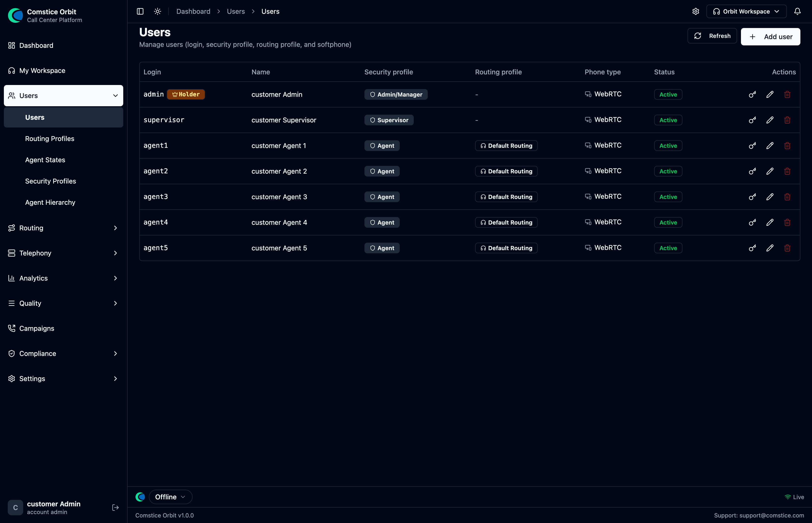Click key icon in supervisor row
The height and width of the screenshot is (523, 812).
tap(752, 120)
